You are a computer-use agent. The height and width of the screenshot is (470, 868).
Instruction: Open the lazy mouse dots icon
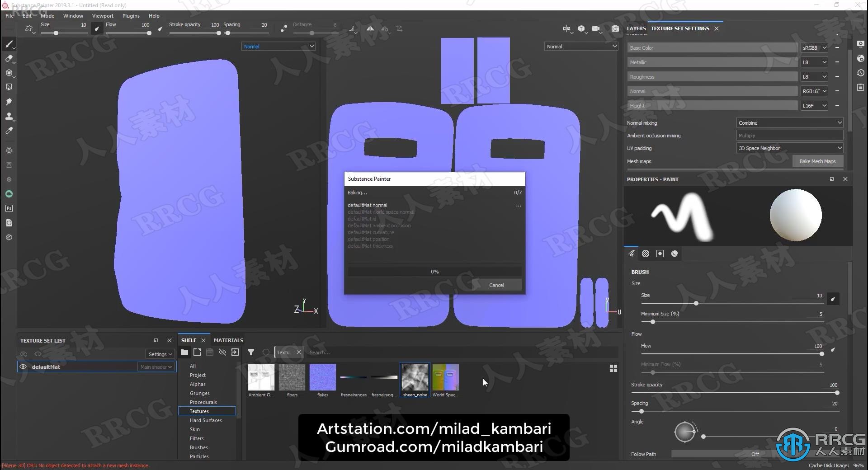(283, 28)
